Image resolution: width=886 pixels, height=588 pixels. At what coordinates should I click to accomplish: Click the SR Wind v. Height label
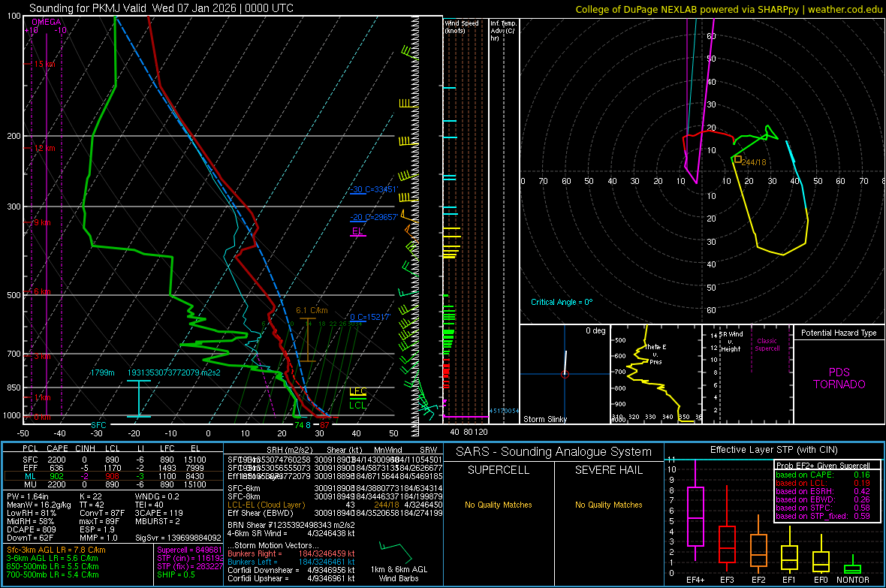[x=731, y=342]
